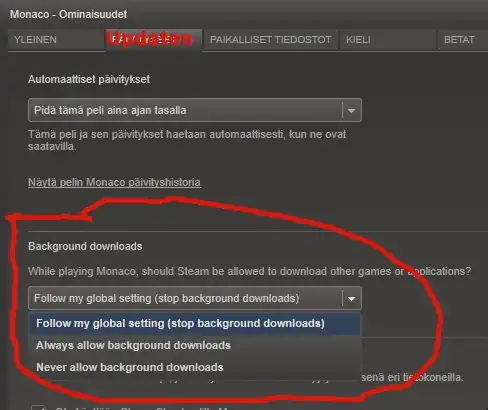Open the BETAT tab

(462, 40)
